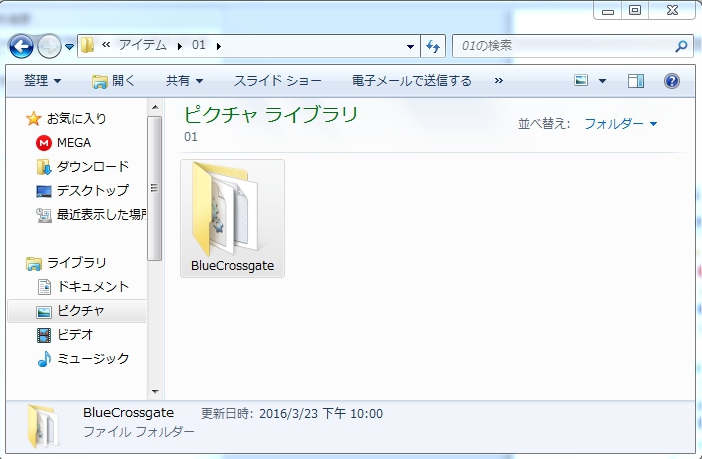Click the 開く toolbar button
Viewport: 702px width, 459px height.
(113, 81)
